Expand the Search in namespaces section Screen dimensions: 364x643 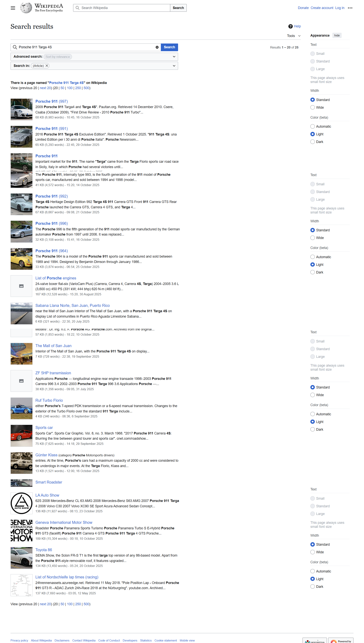94,66
